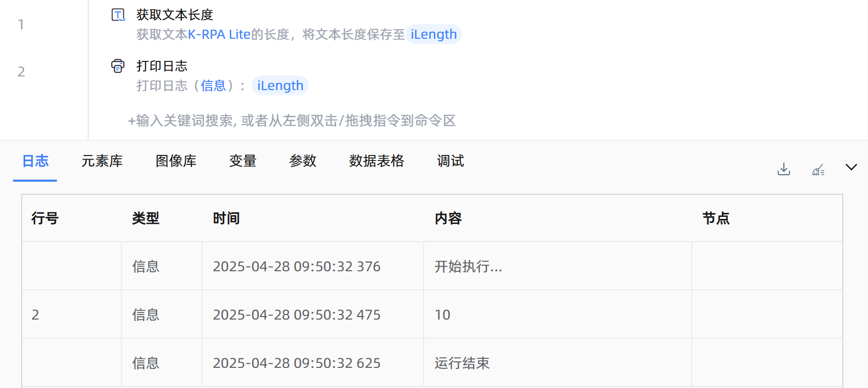Click the 信息 log level link

213,86
